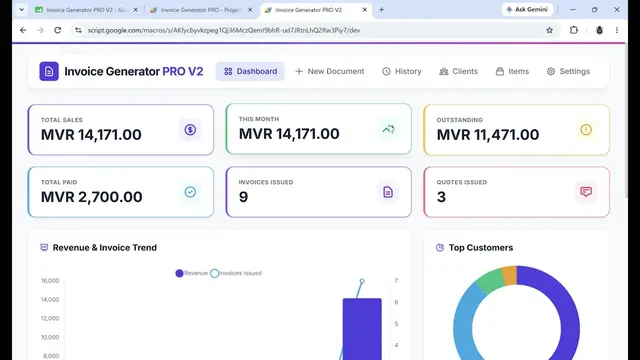Image resolution: width=640 pixels, height=360 pixels.
Task: Click the chat icon on Quotes Issued card
Action: pos(586,192)
